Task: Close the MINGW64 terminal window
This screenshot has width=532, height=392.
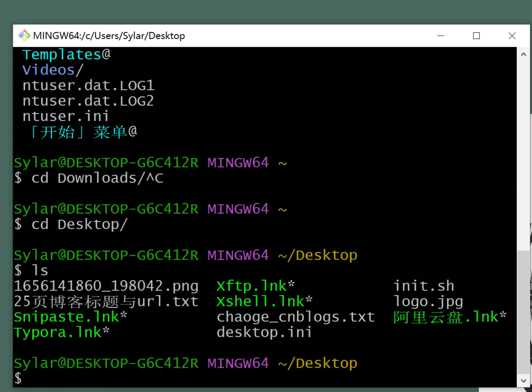Action: coord(512,36)
